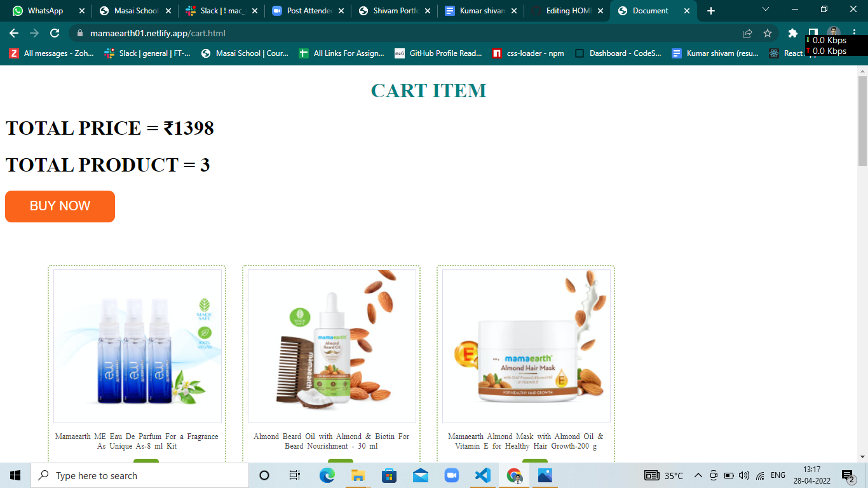Open the Slack general bookmark
The image size is (868, 488).
coord(147,53)
